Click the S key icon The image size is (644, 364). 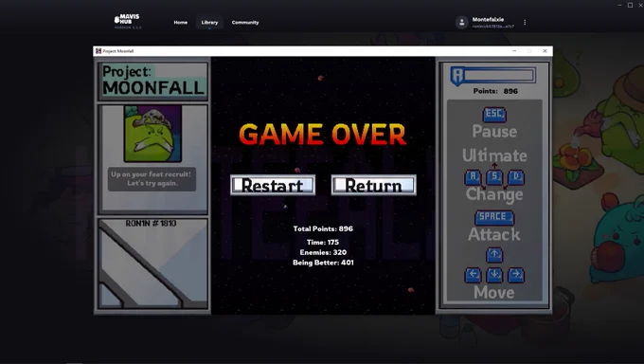click(x=494, y=177)
